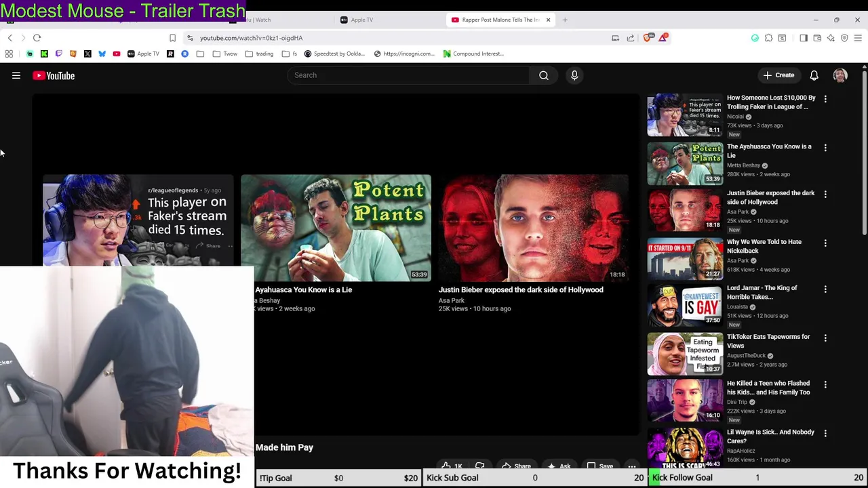Image resolution: width=868 pixels, height=488 pixels.
Task: Open the Brave Shields lion icon
Action: point(647,38)
